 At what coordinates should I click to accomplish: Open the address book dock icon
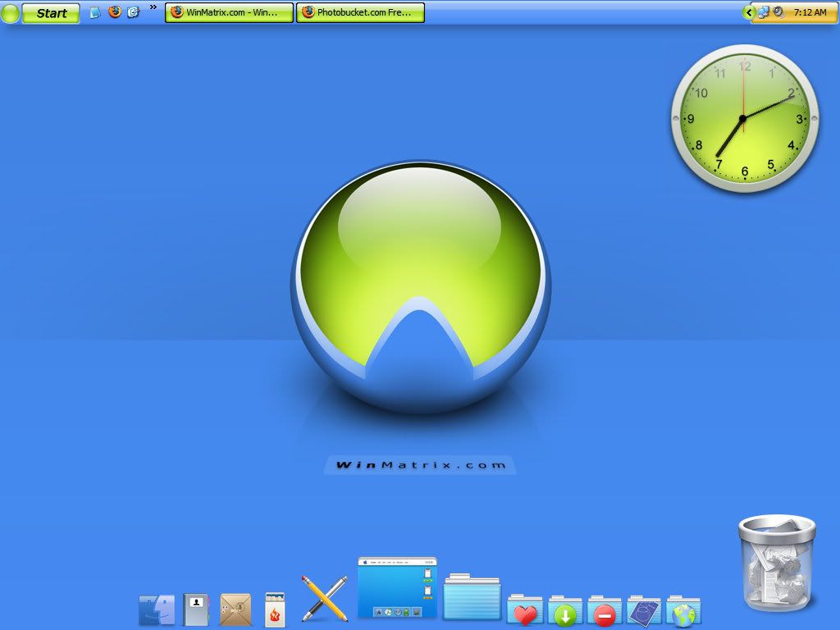[196, 609]
